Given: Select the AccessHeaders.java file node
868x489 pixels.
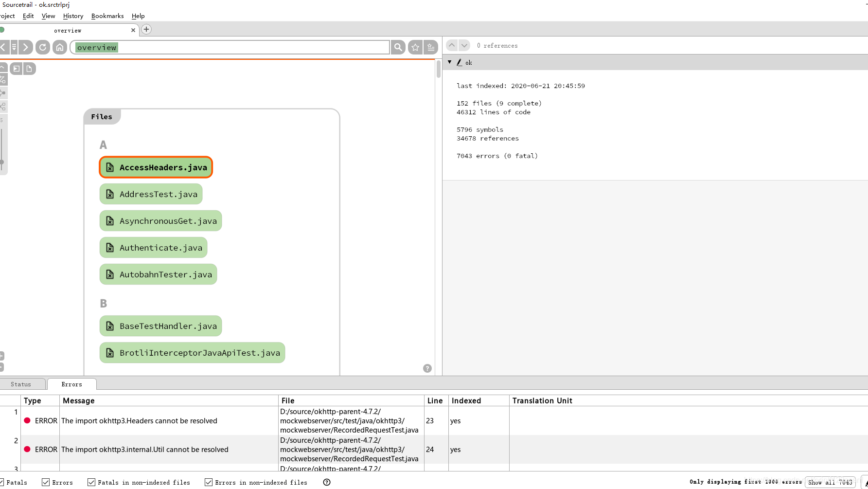Looking at the screenshot, I should coord(156,167).
